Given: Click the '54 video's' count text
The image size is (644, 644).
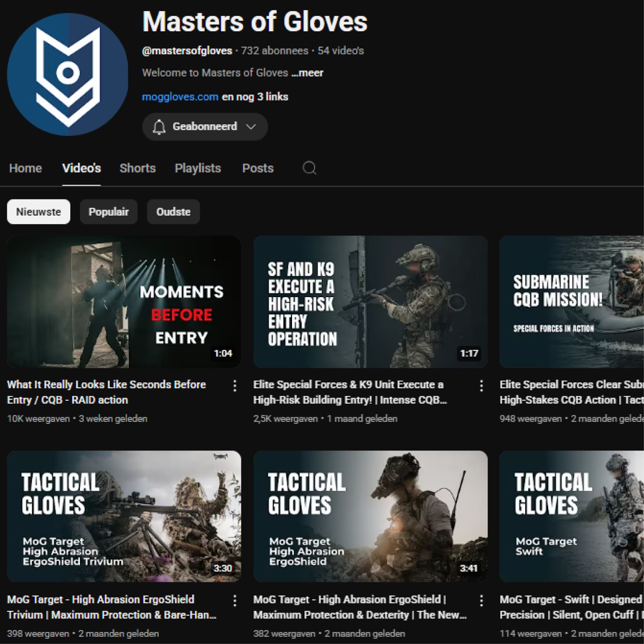Looking at the screenshot, I should pos(341,51).
